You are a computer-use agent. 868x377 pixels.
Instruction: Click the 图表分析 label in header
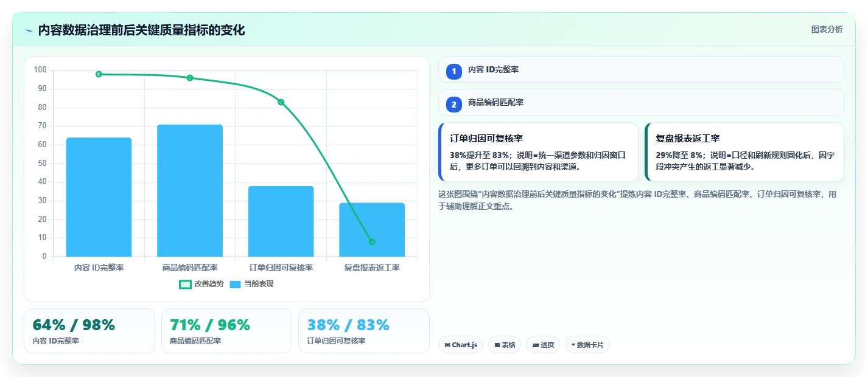tap(827, 29)
